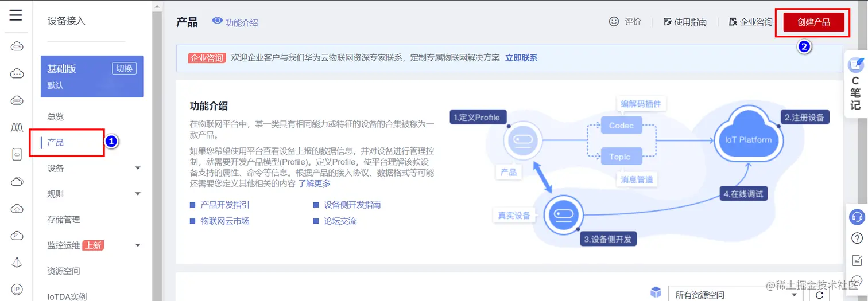Select 产品 in the sidebar
Image resolution: width=868 pixels, height=301 pixels.
[56, 142]
